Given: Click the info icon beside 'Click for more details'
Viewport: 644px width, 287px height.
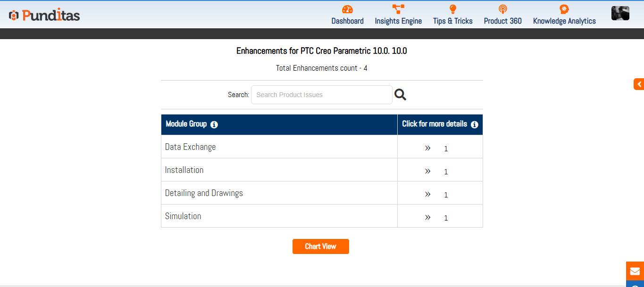Looking at the screenshot, I should pyautogui.click(x=474, y=125).
